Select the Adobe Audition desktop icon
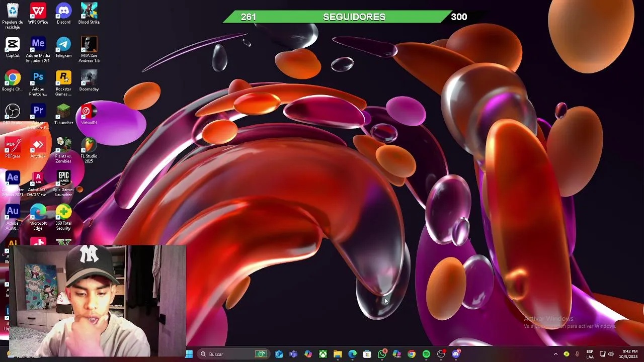 point(13,217)
